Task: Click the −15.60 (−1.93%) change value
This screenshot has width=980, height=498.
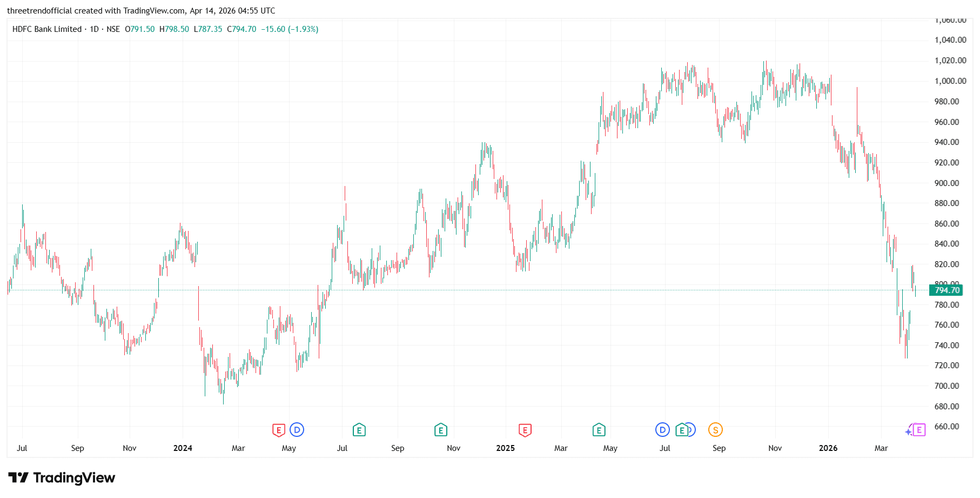Action: [290, 29]
